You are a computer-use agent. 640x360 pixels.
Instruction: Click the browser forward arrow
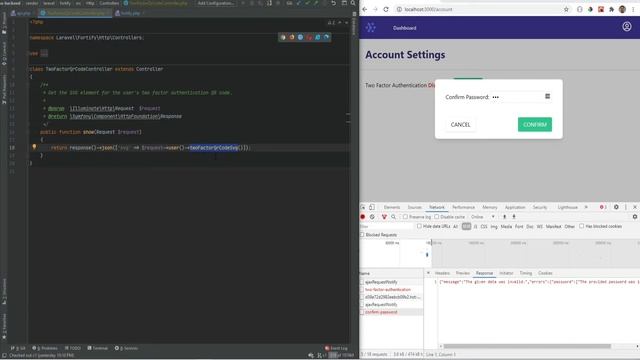pyautogui.click(x=375, y=9)
